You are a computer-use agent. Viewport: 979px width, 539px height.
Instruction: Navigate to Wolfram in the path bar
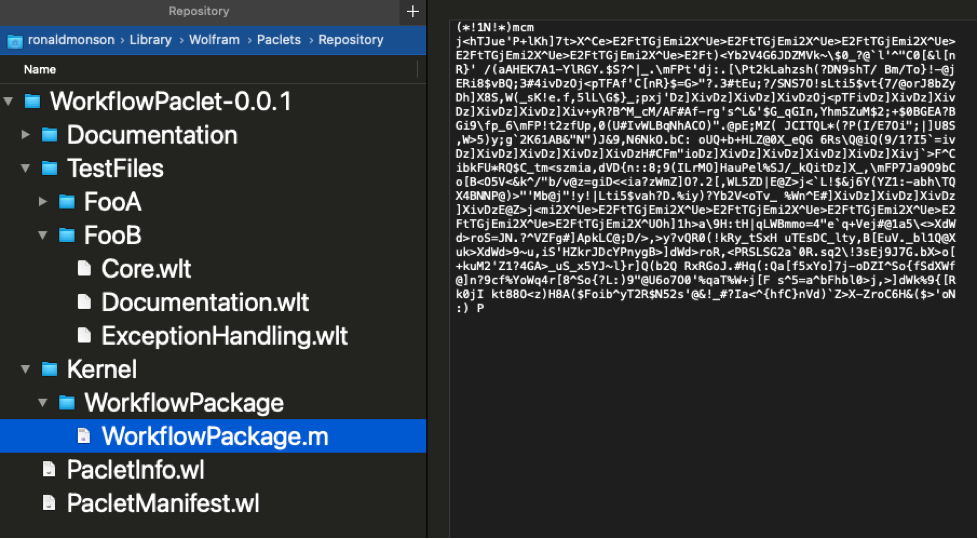coord(214,40)
